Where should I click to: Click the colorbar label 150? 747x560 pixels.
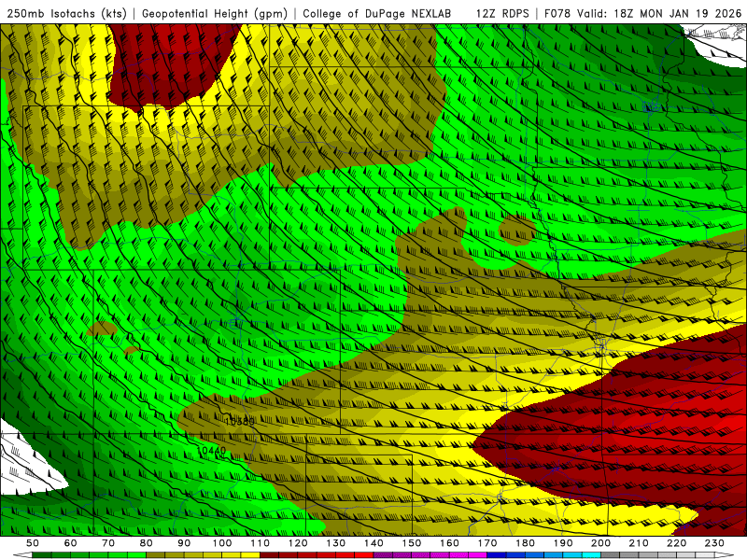pyautogui.click(x=411, y=543)
